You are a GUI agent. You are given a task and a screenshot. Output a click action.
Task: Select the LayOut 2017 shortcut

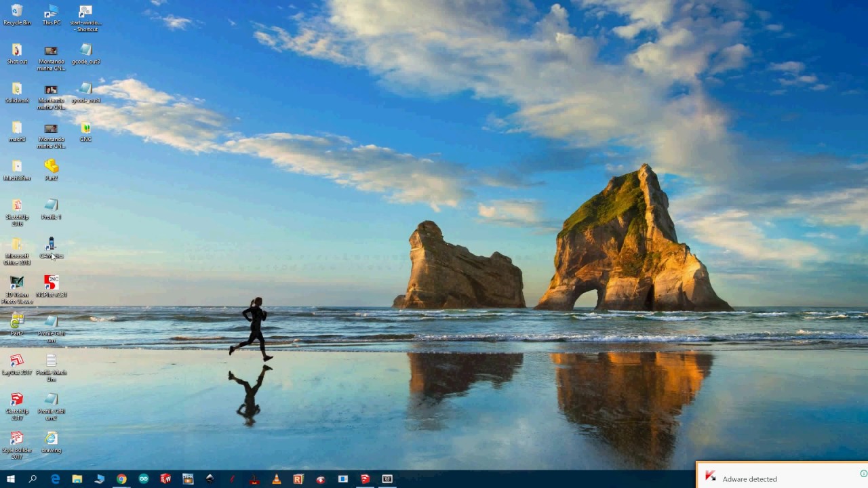[x=17, y=365]
